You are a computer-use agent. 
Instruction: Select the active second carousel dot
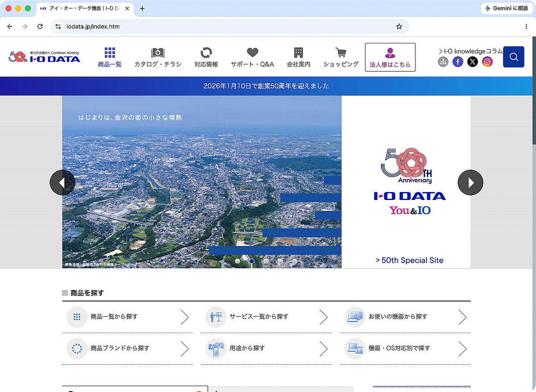[x=252, y=261]
